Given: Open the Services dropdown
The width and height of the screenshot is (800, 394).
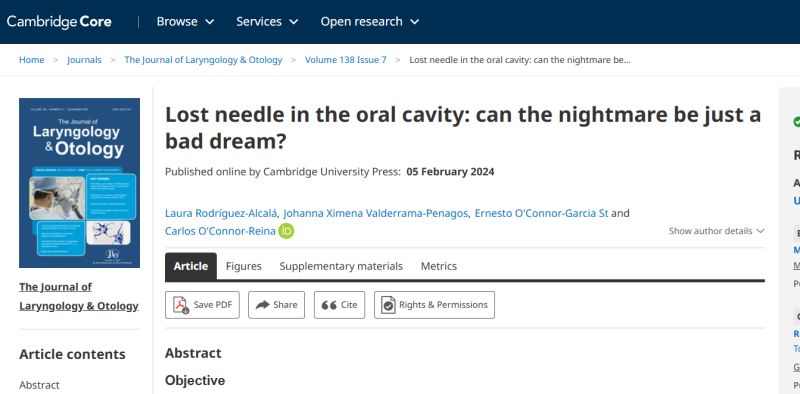Looking at the screenshot, I should pyautogui.click(x=267, y=21).
